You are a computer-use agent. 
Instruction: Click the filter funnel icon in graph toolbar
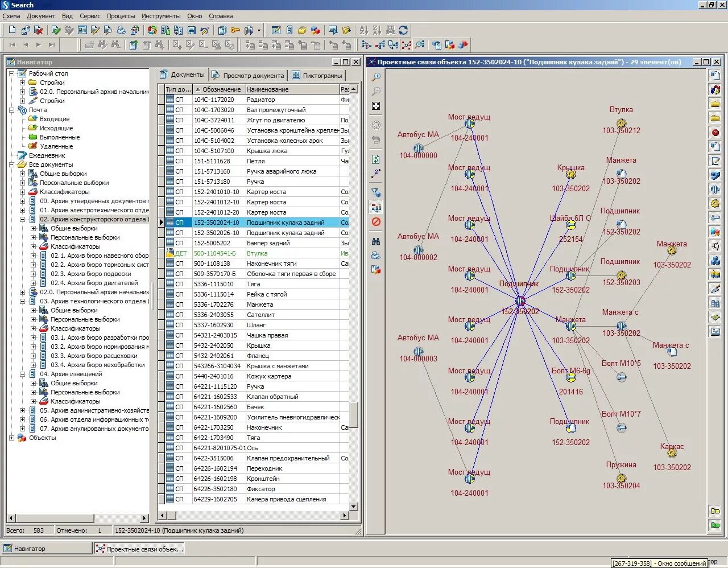click(x=376, y=192)
